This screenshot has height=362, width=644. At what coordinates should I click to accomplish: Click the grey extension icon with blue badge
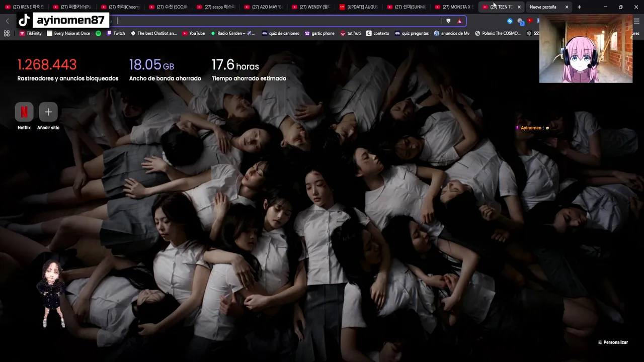pyautogui.click(x=521, y=22)
